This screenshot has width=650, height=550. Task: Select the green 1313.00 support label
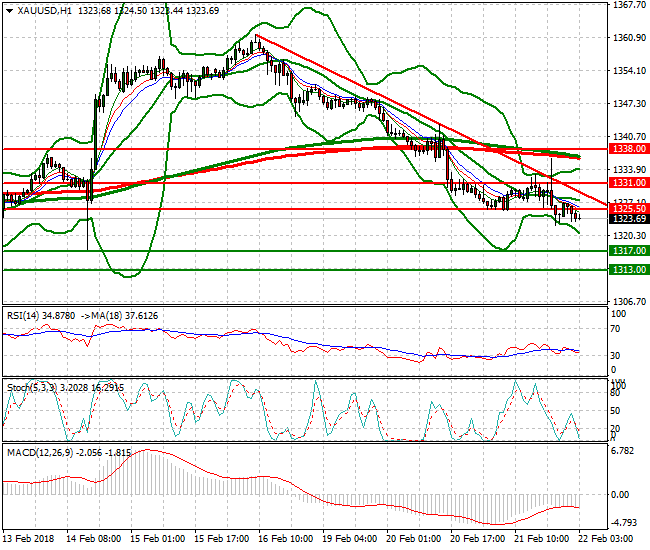(629, 270)
